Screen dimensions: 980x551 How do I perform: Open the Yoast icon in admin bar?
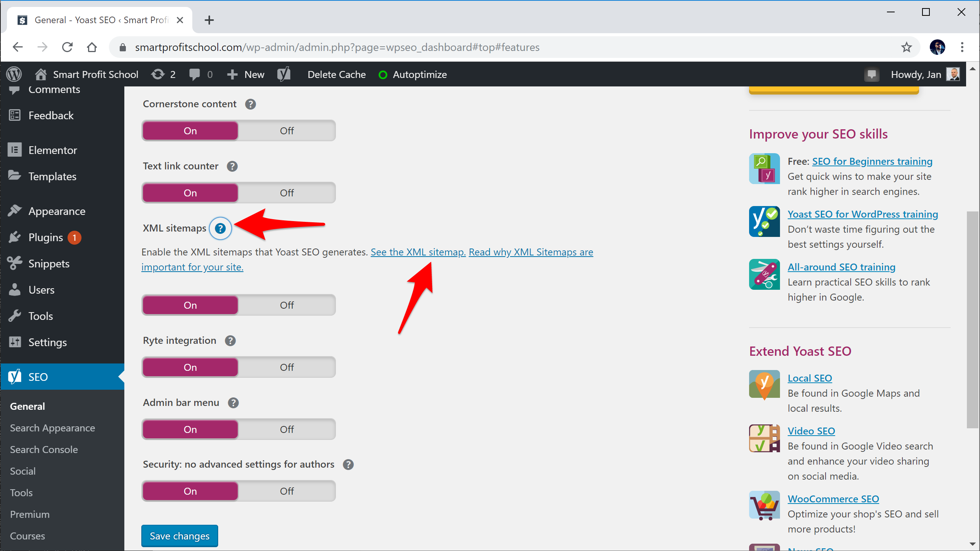click(284, 74)
